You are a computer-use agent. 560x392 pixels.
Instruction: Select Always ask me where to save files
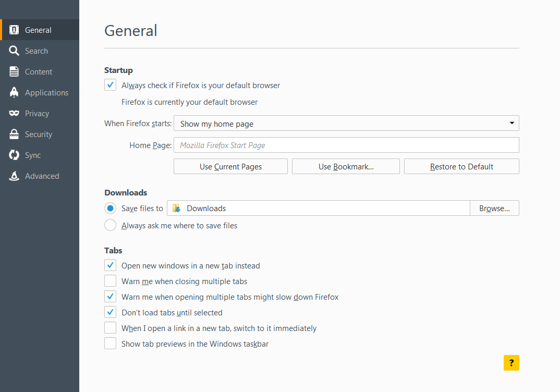[110, 225]
